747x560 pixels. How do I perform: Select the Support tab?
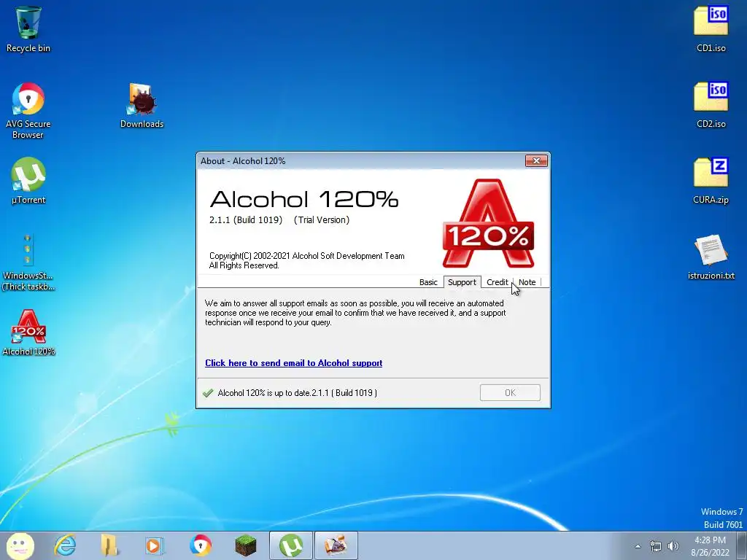click(x=462, y=282)
